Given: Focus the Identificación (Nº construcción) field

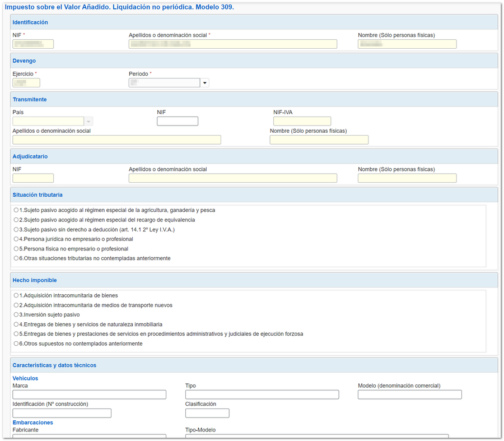Looking at the screenshot, I should [x=62, y=413].
